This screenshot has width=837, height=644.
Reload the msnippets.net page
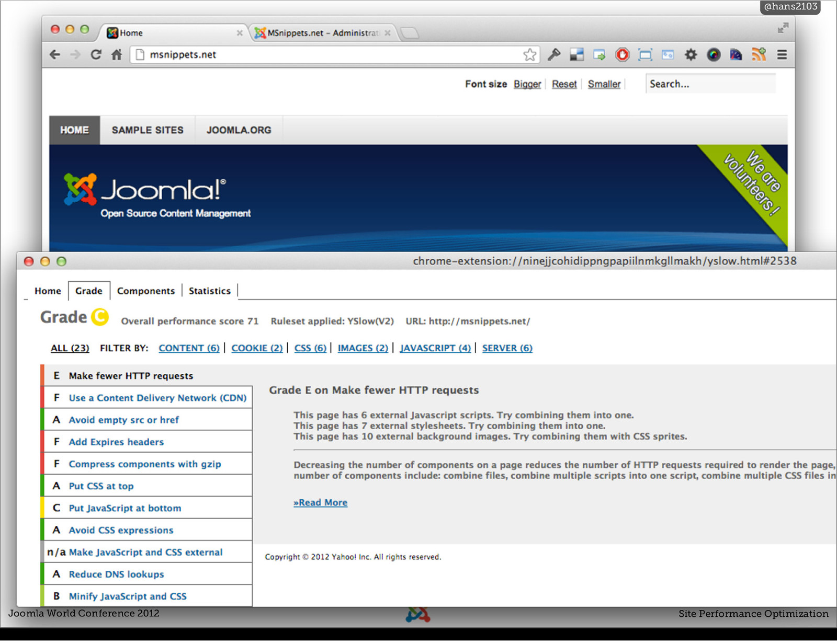(96, 54)
